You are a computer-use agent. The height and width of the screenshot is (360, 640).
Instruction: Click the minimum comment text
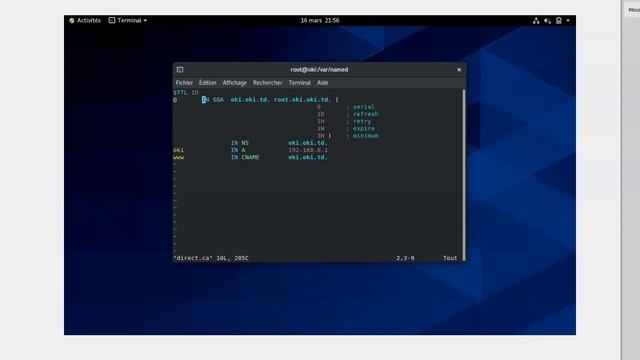click(366, 136)
